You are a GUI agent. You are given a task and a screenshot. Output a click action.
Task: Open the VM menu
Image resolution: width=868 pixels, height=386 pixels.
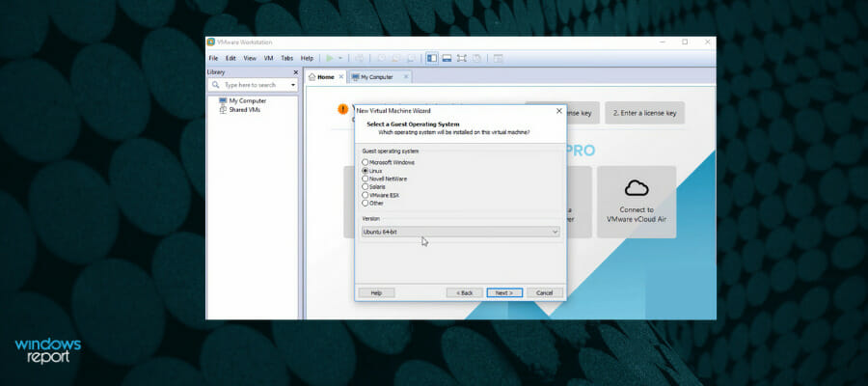tap(268, 58)
